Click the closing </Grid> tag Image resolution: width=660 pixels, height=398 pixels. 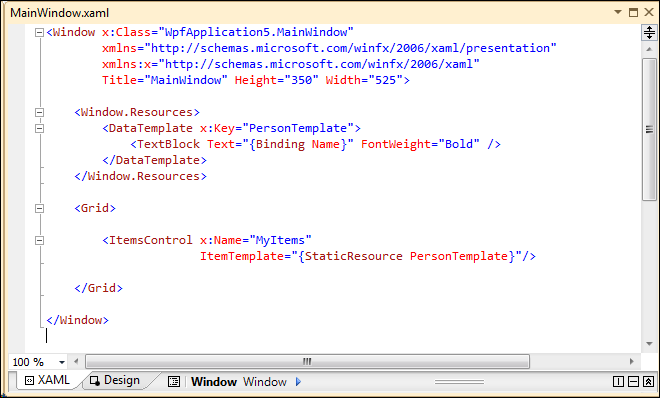98,288
